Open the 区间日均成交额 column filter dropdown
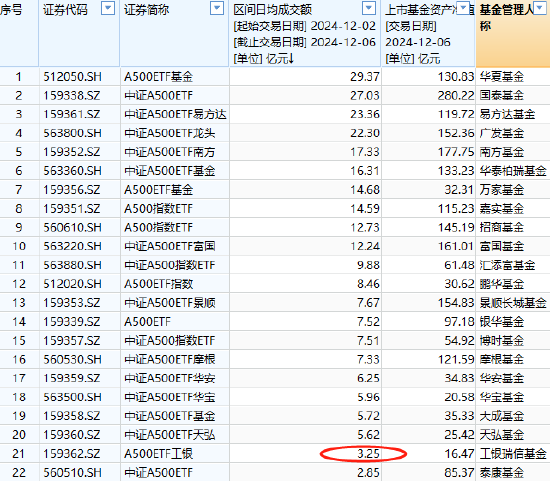The height and width of the screenshot is (481, 550). click(369, 8)
